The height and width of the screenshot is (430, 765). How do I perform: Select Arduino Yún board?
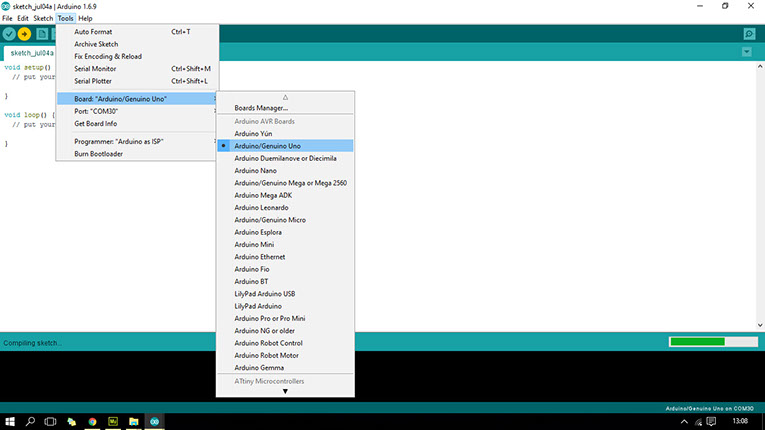[285, 134]
